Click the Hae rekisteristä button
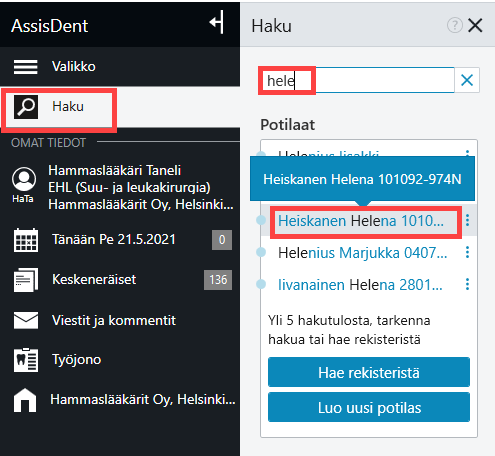The image size is (495, 456). pyautogui.click(x=369, y=372)
